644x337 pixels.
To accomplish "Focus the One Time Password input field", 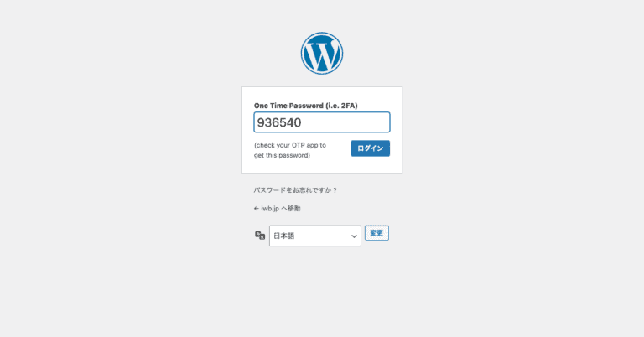I will (x=322, y=122).
